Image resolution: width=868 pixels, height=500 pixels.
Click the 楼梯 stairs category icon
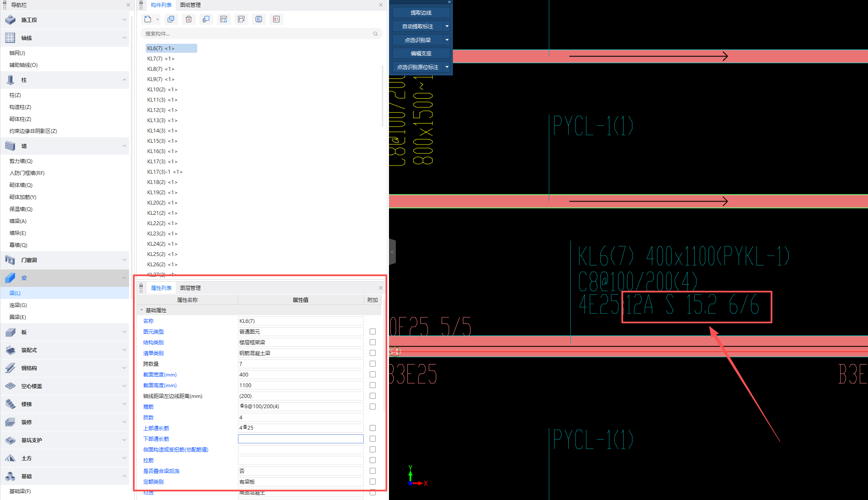(10, 404)
